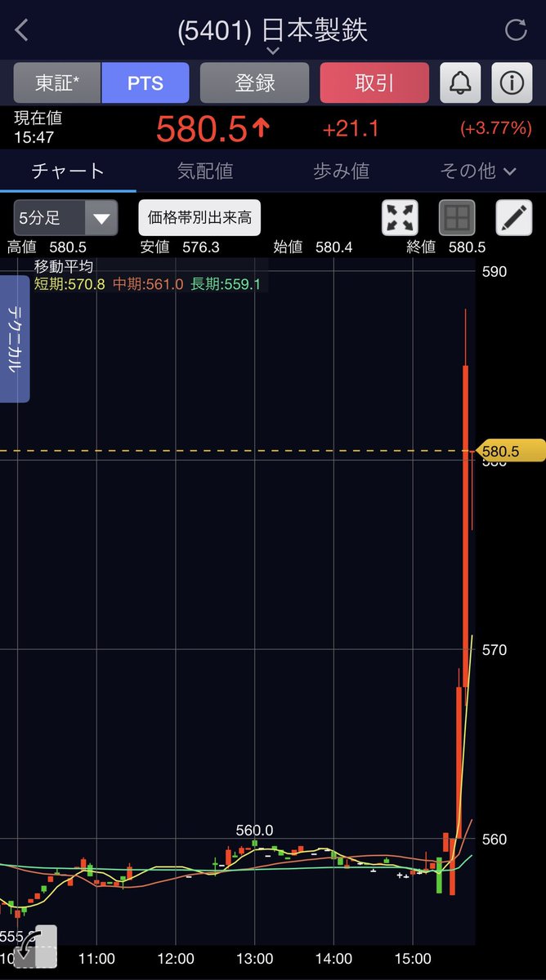Tap the 570 price axis label

495,650
